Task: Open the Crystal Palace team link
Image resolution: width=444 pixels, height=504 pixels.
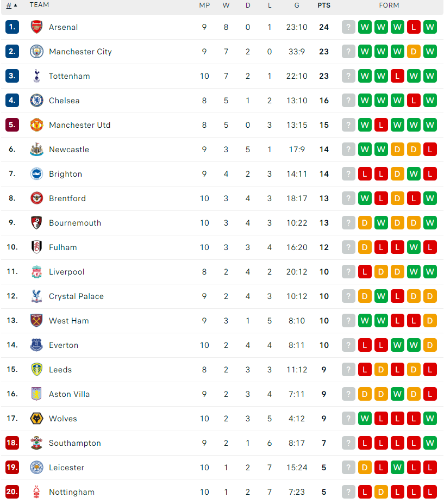Action: coord(76,296)
